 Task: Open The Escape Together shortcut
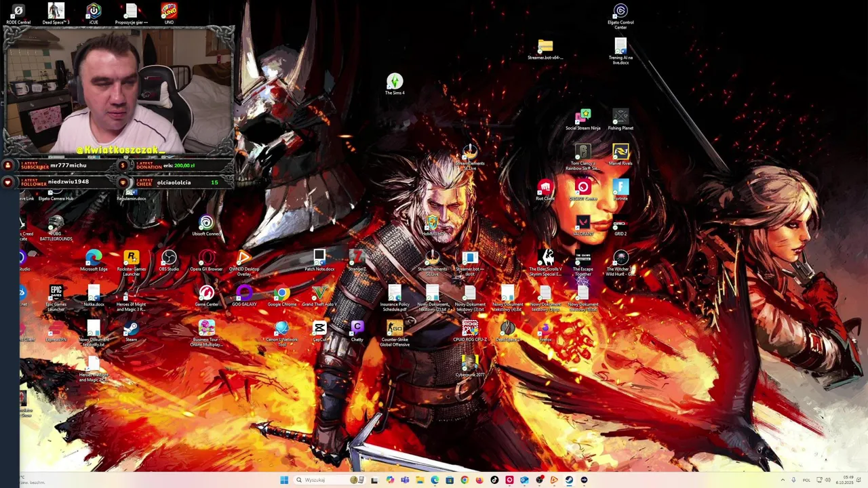pos(583,263)
